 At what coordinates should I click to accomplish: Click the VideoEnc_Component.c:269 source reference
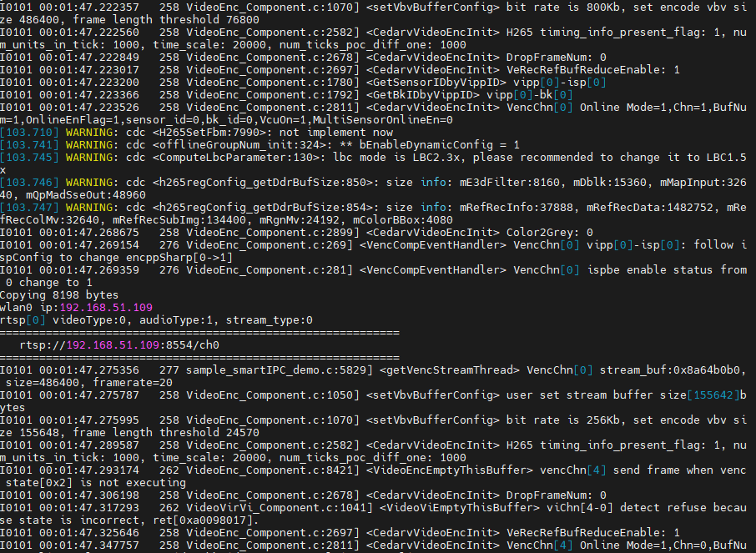(x=266, y=244)
